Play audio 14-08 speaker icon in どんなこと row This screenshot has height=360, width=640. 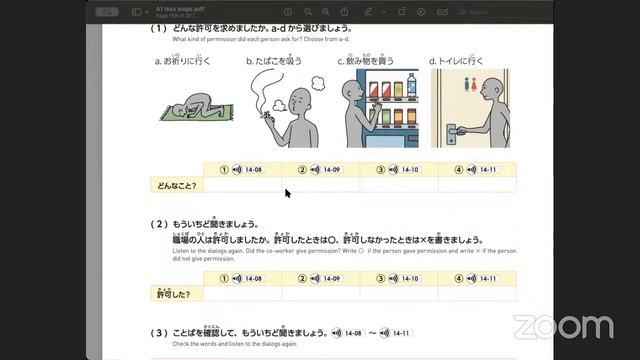237,169
